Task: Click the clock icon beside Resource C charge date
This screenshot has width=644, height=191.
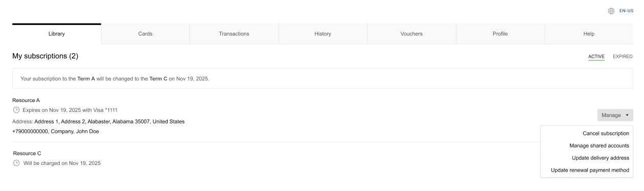Action: (x=17, y=163)
